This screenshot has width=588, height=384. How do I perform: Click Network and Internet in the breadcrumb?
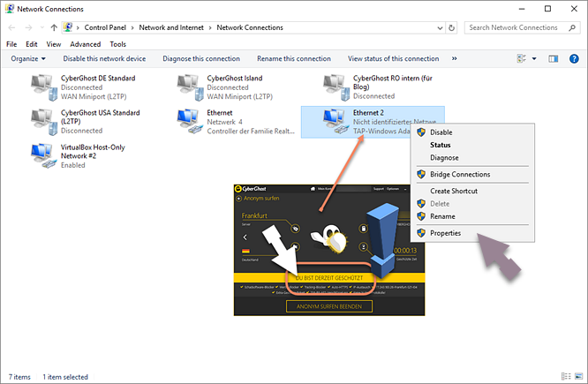(171, 27)
